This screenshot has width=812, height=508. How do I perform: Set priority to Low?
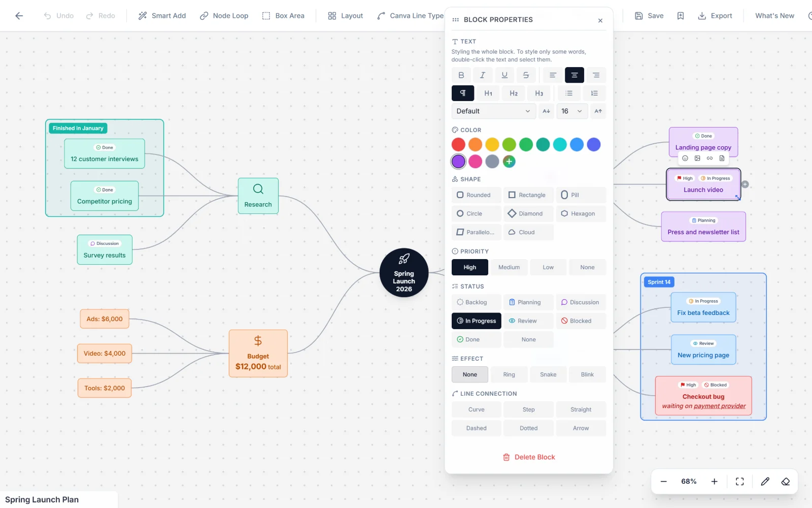(x=548, y=267)
